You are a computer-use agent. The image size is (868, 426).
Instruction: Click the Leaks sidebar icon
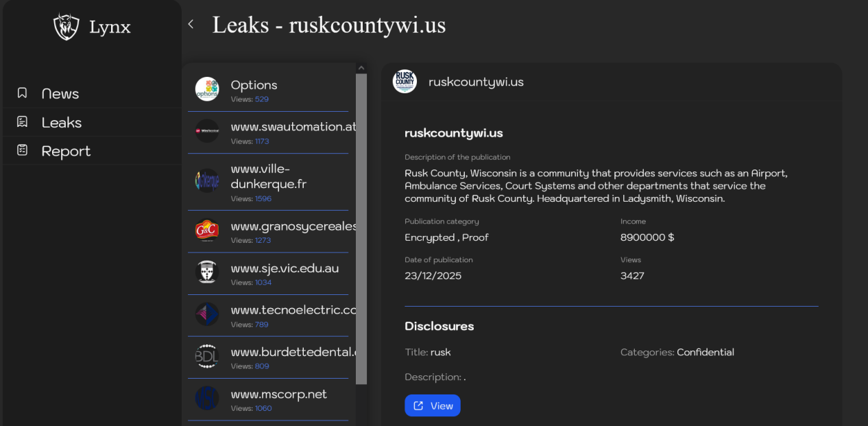(23, 122)
